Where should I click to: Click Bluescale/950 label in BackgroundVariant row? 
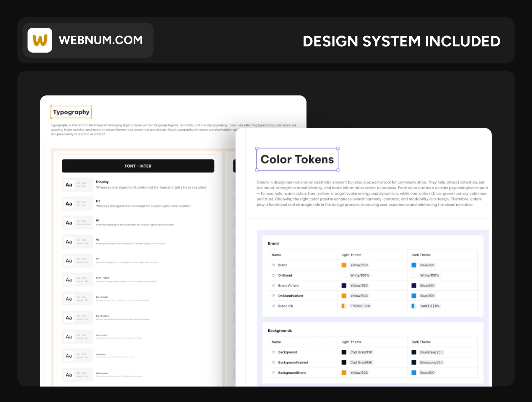[432, 362]
